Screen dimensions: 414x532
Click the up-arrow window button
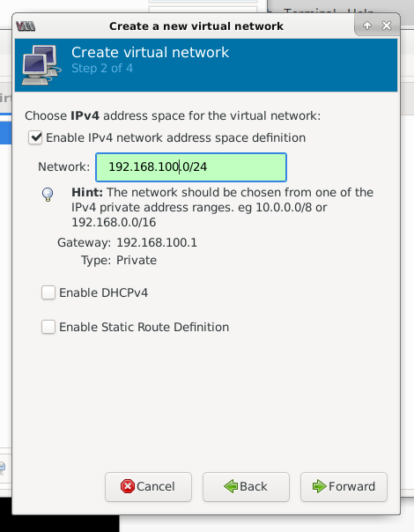click(367, 26)
